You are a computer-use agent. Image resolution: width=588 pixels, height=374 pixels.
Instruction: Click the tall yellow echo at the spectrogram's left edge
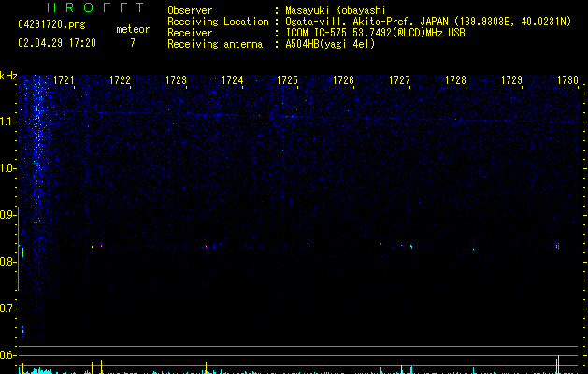pos(22,252)
